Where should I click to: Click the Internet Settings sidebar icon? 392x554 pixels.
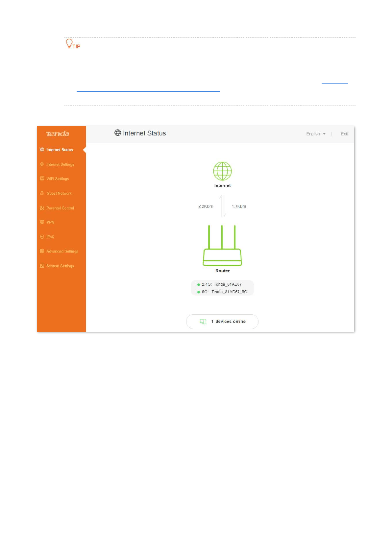[42, 164]
